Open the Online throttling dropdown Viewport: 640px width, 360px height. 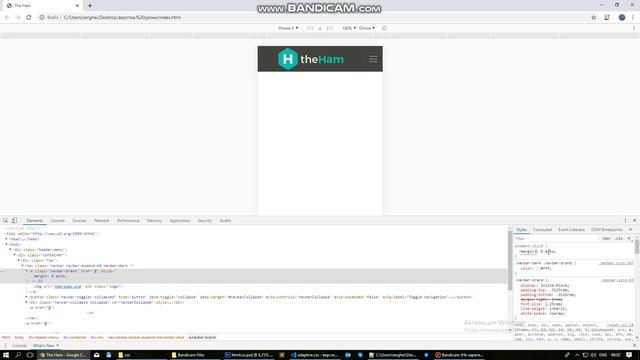point(367,28)
